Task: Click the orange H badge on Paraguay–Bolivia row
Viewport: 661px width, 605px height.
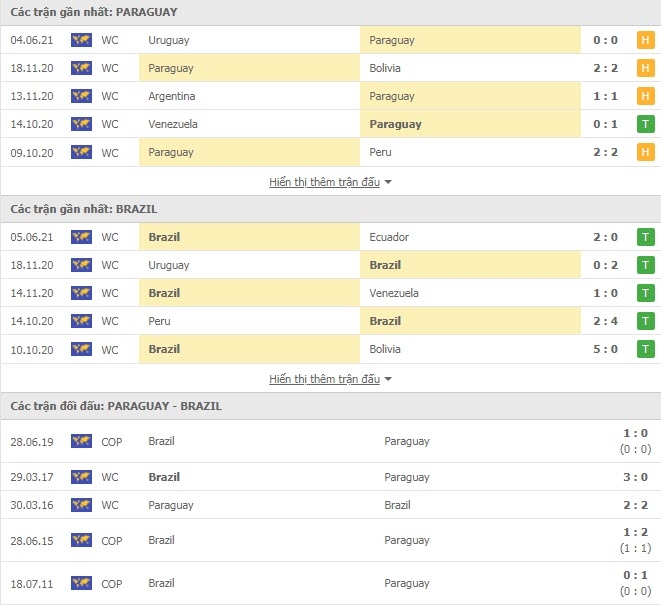Action: pyautogui.click(x=645, y=68)
